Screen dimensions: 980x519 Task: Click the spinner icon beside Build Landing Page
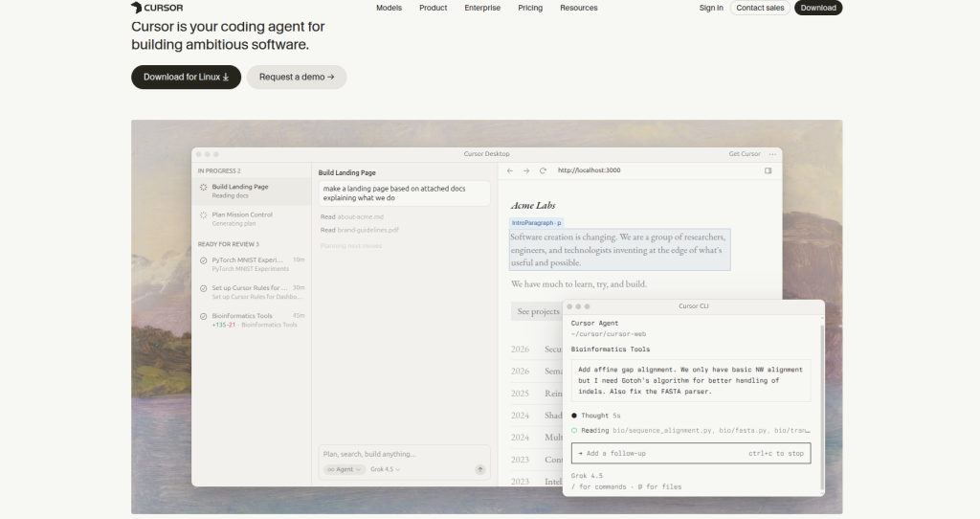[203, 187]
